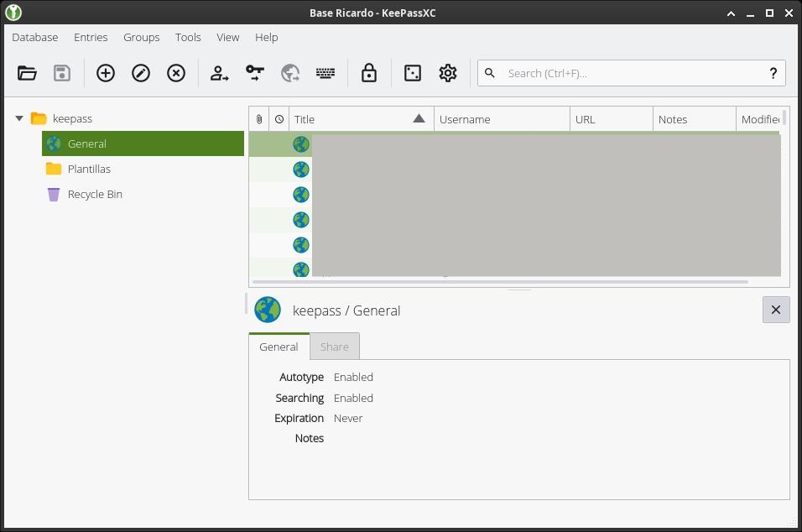Select the keepass root folder
This screenshot has width=802, height=532.
click(x=61, y=118)
